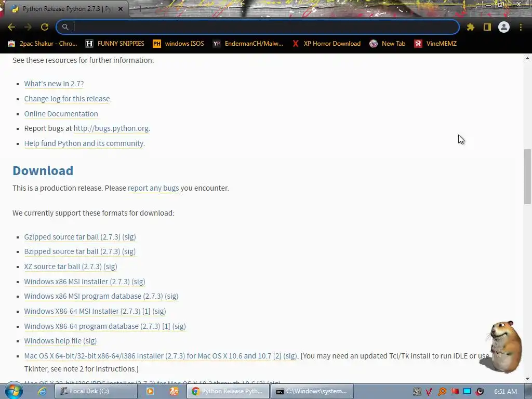
Task: Open (sig) beside Windows X86-64 program database
Action: (179, 326)
